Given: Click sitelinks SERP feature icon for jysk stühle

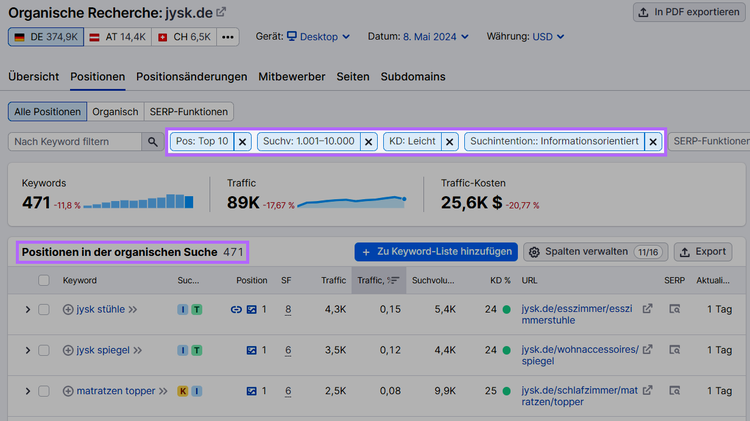Looking at the screenshot, I should tap(236, 310).
